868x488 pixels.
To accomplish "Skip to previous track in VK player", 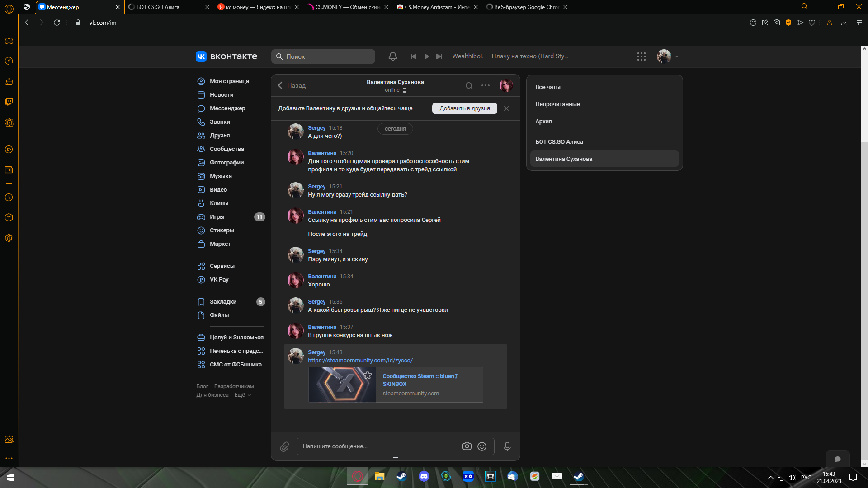I will 413,56.
